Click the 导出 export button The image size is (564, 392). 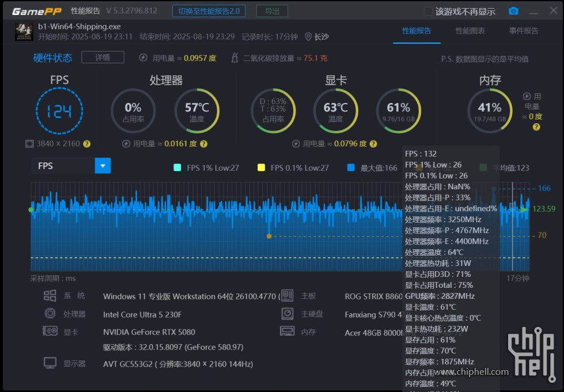[272, 11]
